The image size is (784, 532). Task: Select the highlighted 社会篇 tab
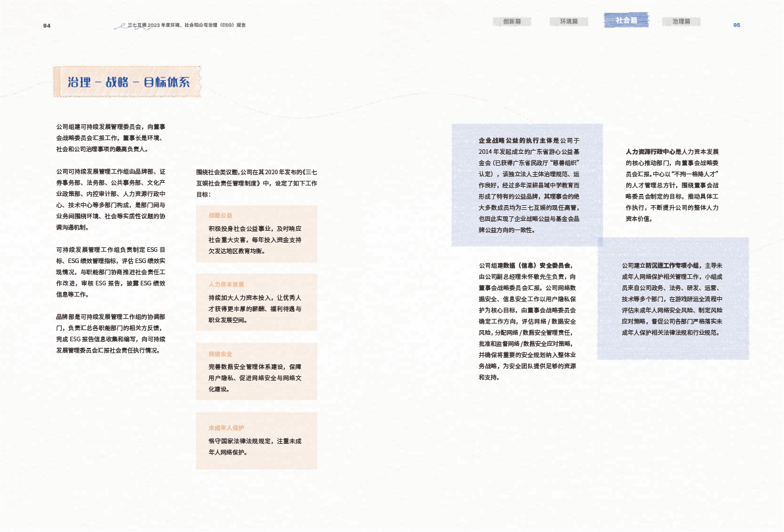click(x=626, y=20)
